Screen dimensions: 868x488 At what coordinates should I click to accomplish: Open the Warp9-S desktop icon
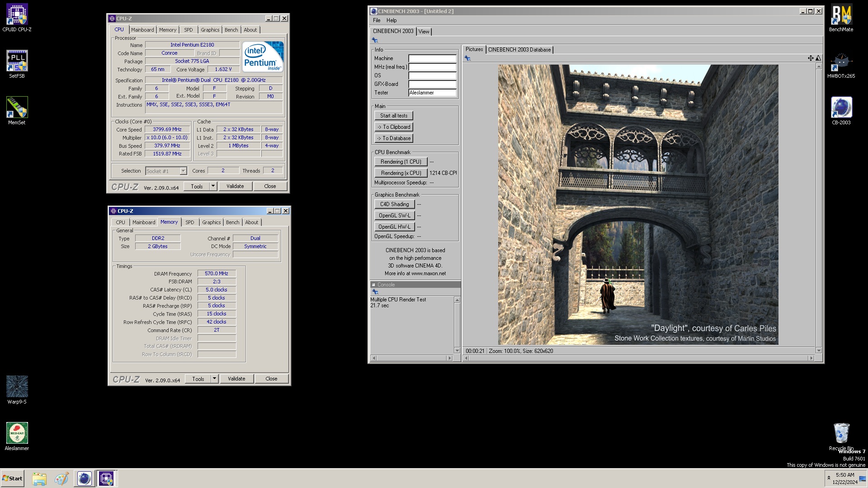(x=17, y=389)
